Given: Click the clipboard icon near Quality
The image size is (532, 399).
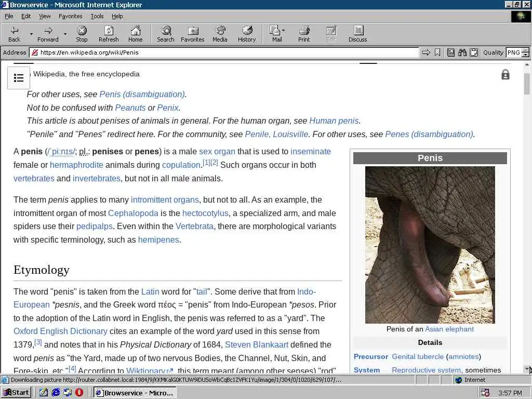Looking at the screenshot, I should click(474, 52).
